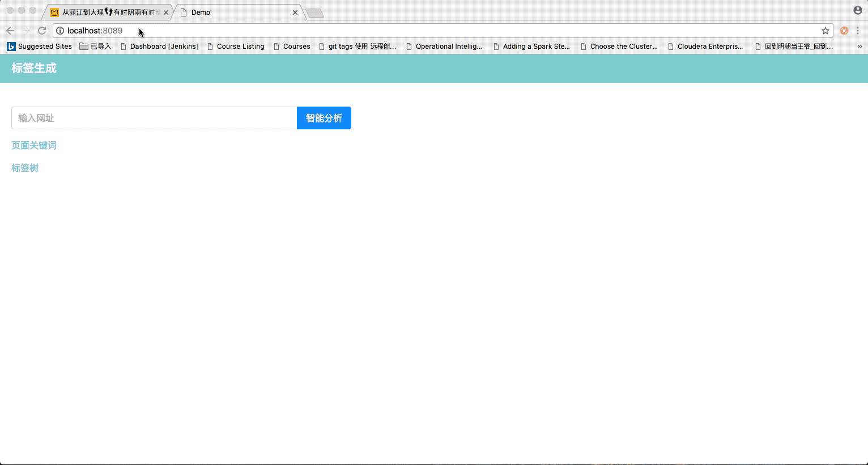The height and width of the screenshot is (465, 868).
Task: Open a new tab
Action: (314, 13)
